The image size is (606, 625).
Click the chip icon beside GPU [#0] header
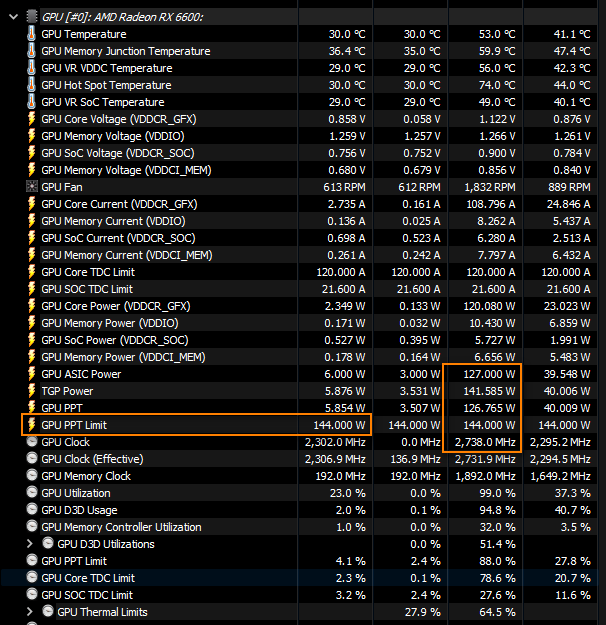32,17
